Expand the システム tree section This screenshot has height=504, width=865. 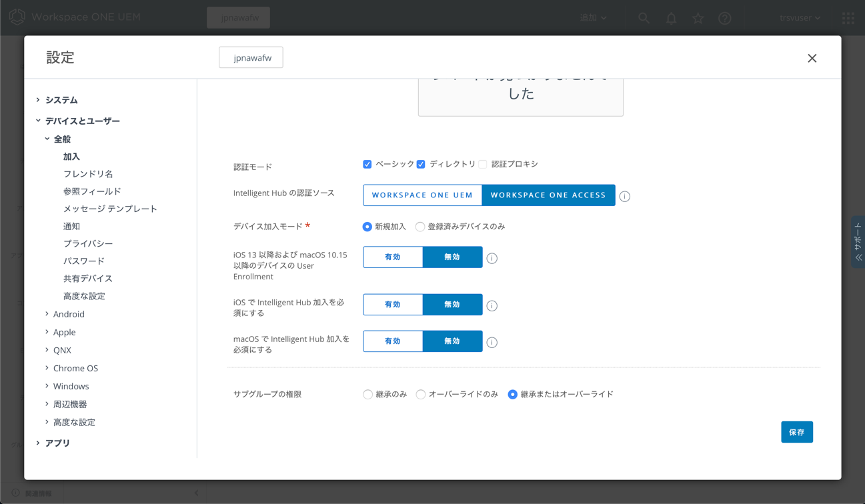tap(38, 100)
